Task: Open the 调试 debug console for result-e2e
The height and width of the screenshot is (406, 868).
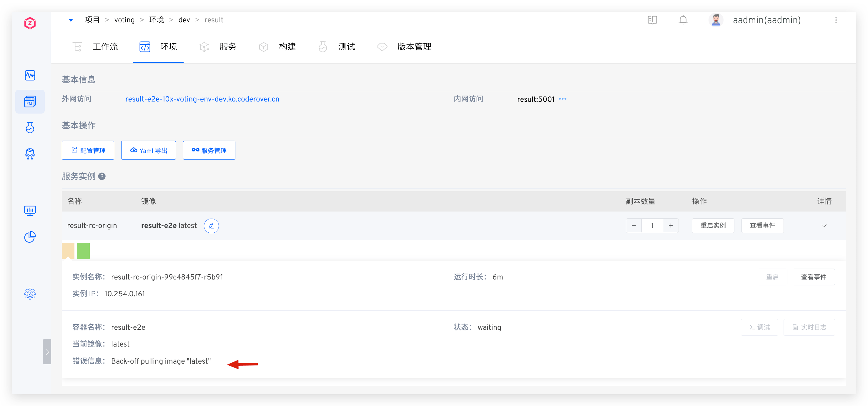Action: pyautogui.click(x=759, y=327)
